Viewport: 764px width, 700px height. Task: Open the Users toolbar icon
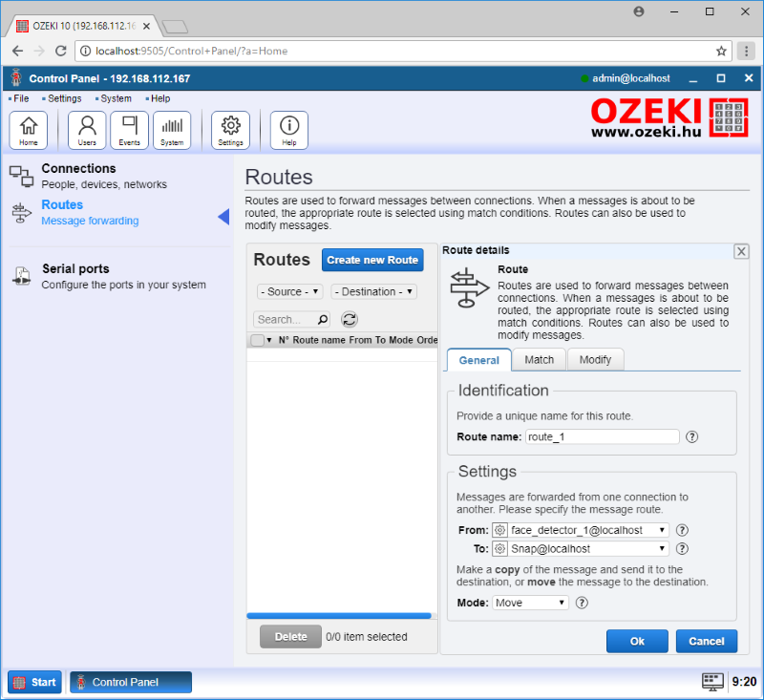click(87, 130)
